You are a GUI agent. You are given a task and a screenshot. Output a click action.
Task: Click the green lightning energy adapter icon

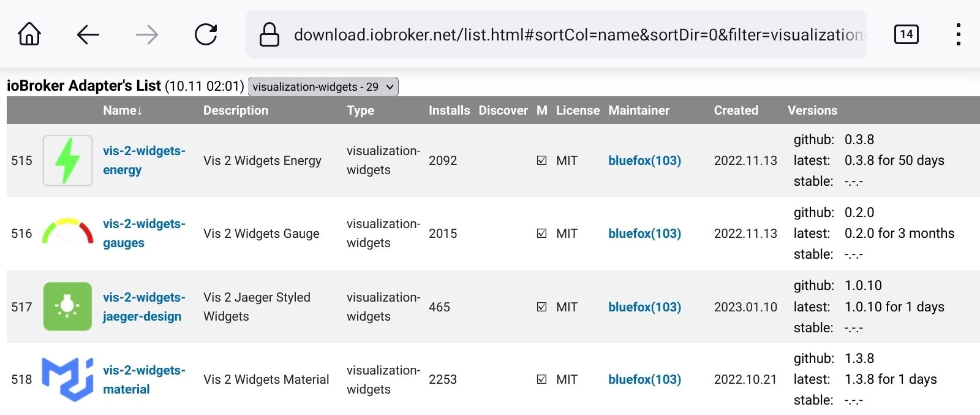tap(67, 161)
